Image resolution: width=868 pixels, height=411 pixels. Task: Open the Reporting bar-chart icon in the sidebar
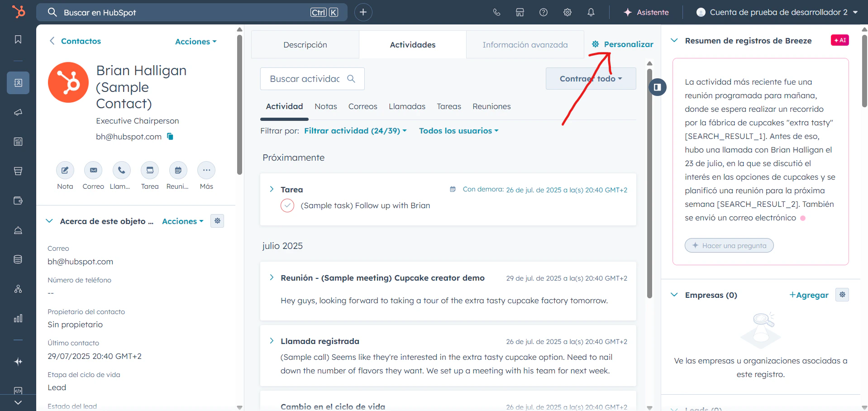coord(18,318)
